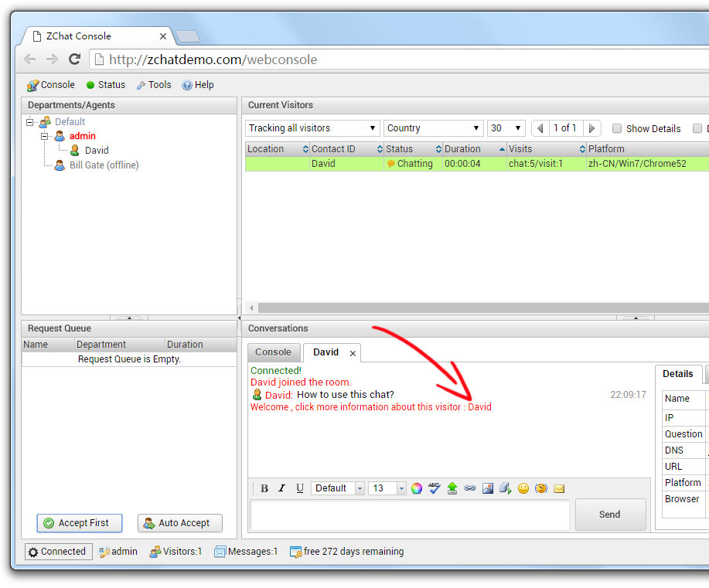Run the ABC spell check
Screen dimensions: 709x588
tap(434, 488)
